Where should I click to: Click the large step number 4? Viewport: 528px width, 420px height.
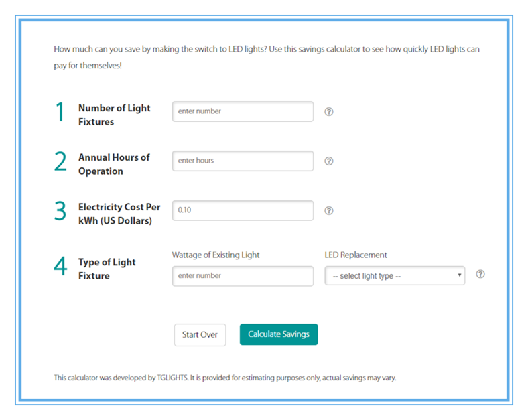[x=60, y=266]
